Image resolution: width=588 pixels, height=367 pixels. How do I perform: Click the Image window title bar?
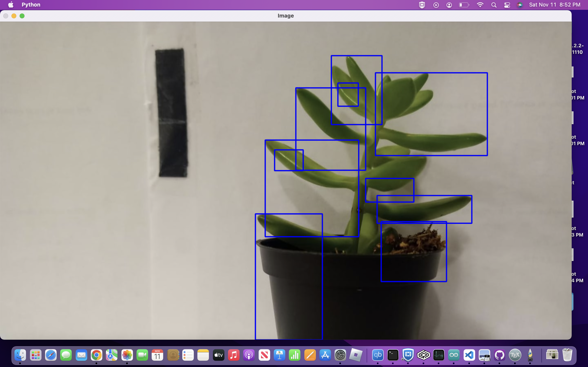[285, 16]
